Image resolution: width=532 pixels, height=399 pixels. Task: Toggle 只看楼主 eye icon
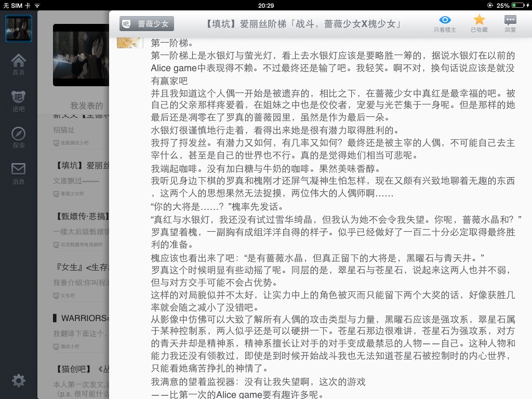[x=445, y=24]
